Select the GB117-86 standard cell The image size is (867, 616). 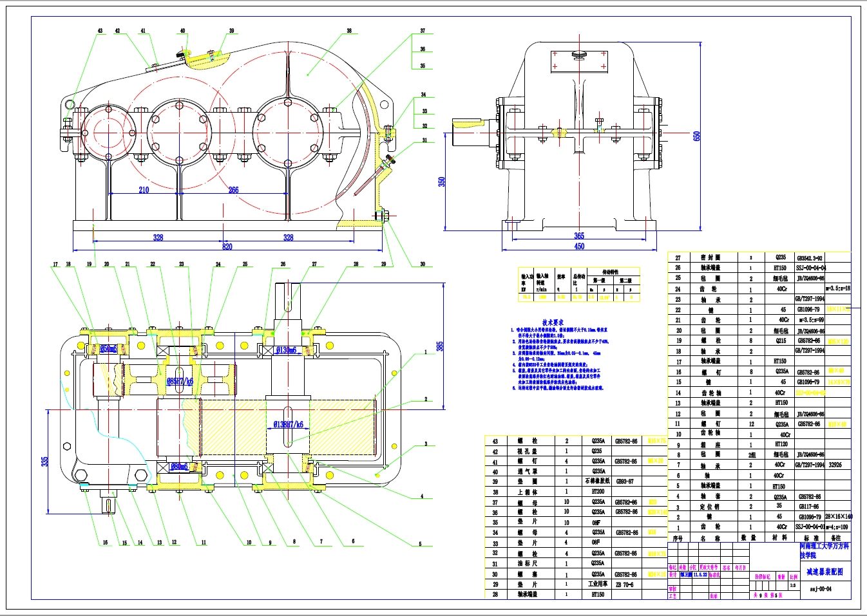coord(809,507)
